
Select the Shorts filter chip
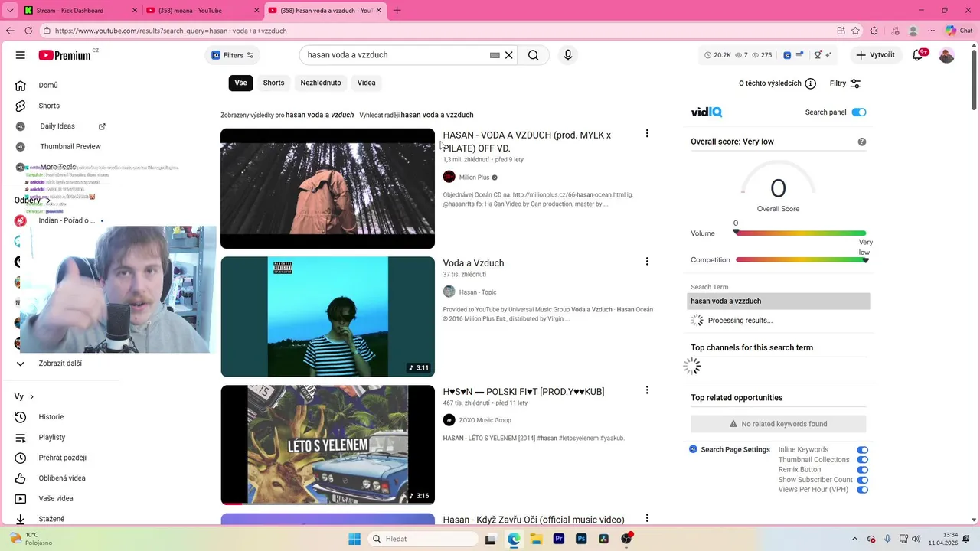[x=273, y=83]
